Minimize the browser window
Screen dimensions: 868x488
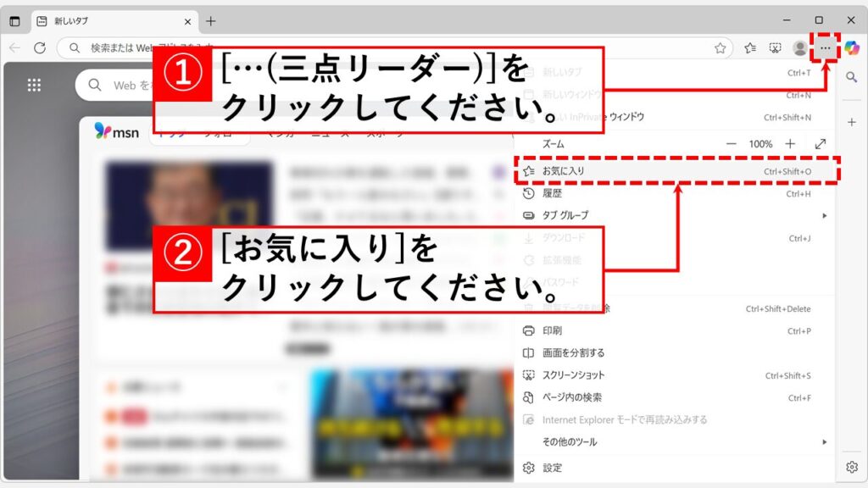pos(787,20)
